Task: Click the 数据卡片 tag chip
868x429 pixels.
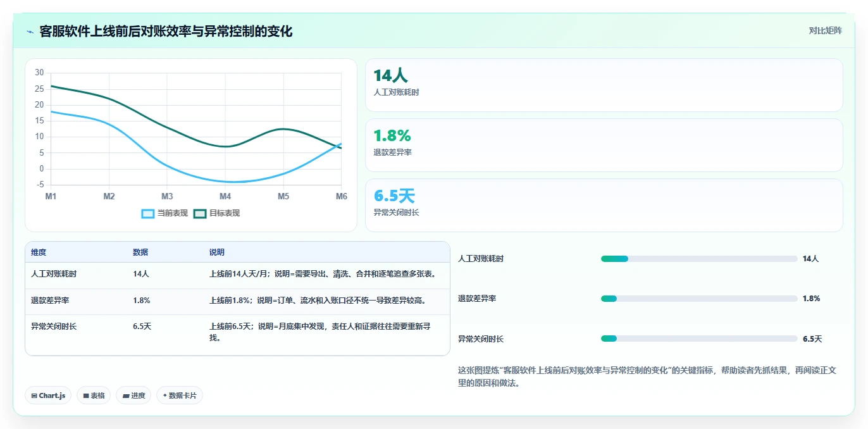Action: pos(180,395)
